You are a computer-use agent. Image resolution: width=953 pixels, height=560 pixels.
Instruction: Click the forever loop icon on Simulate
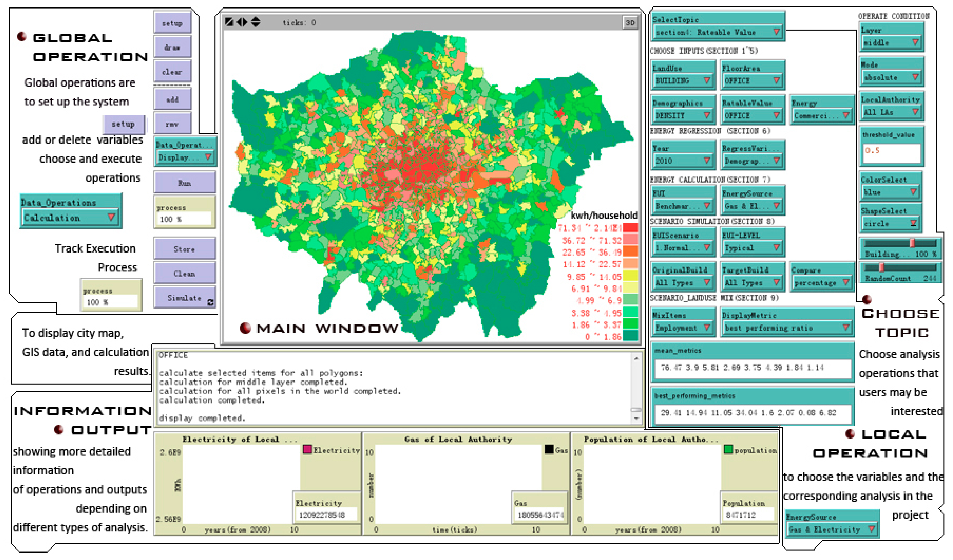210,302
